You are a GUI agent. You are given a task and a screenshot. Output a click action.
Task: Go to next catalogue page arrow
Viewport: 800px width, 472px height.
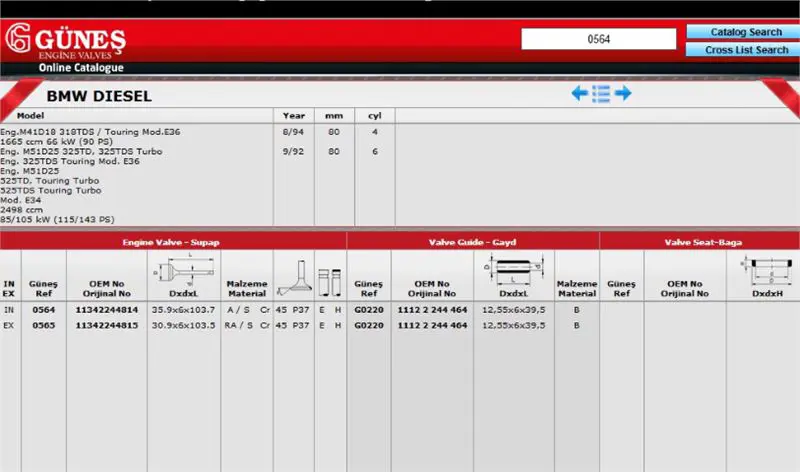click(623, 93)
